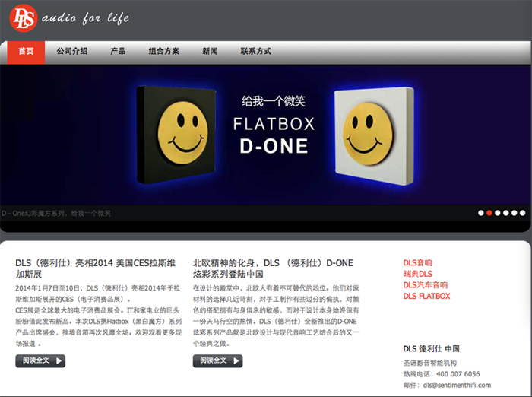
Task: Click the slide caption D-One幻彩魔方系列
Action: tap(56, 213)
